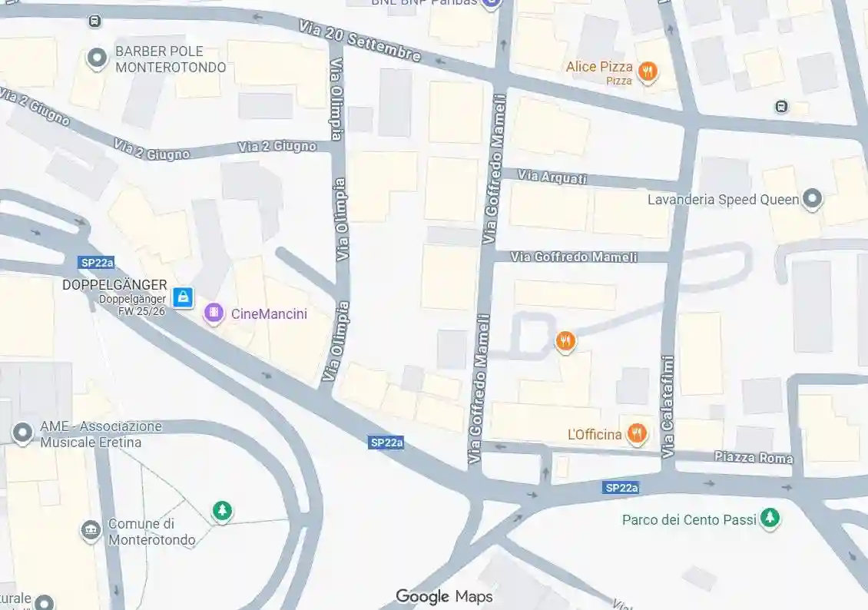
Task: Open the Lavanderia Speed Queen pin
Action: click(x=812, y=199)
